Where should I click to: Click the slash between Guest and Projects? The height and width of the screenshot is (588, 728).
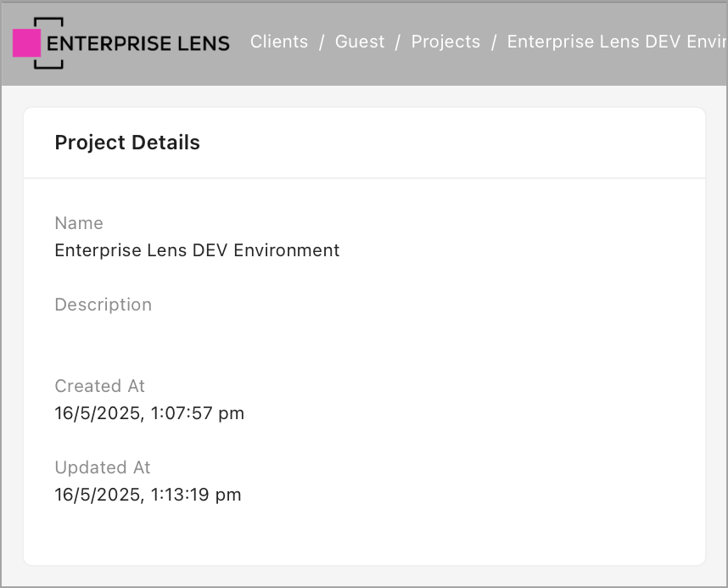tap(398, 42)
